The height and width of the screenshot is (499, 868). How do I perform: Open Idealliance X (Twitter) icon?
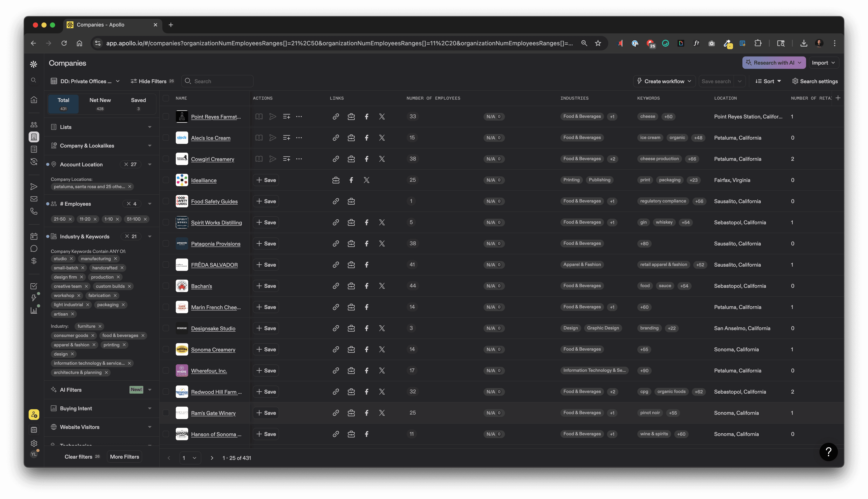pos(367,180)
